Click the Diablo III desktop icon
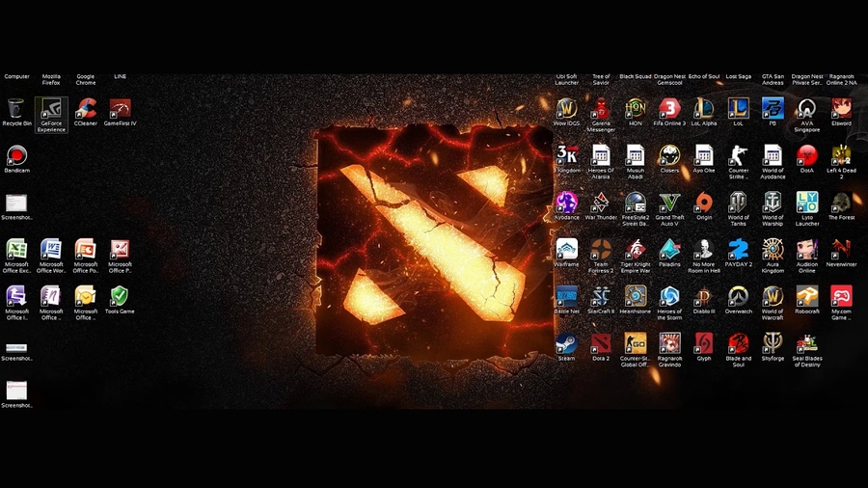The image size is (868, 488). 704,296
